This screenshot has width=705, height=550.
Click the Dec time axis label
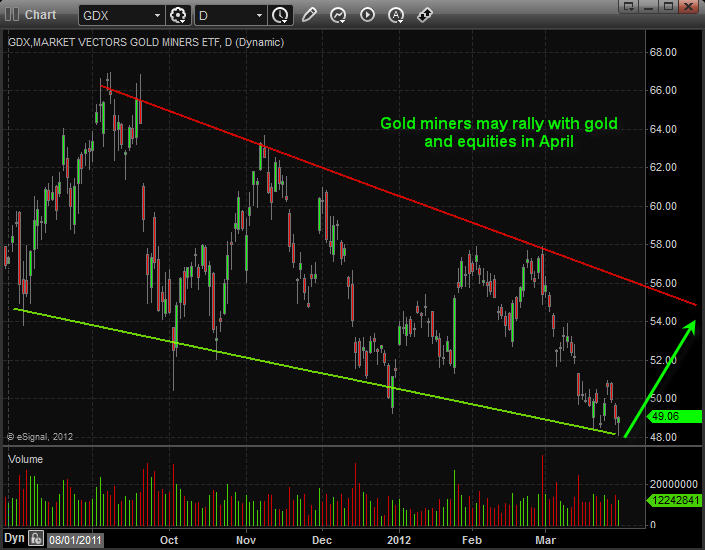(322, 540)
